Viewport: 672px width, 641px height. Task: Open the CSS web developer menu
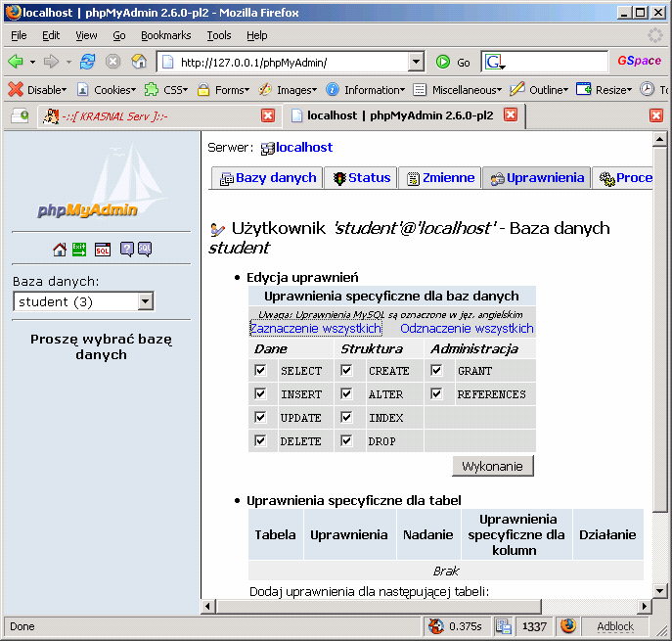(166, 90)
